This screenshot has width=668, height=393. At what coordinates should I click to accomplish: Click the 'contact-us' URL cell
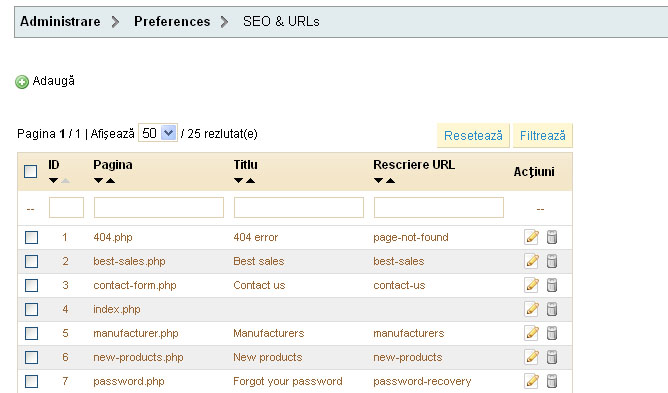pos(399,285)
